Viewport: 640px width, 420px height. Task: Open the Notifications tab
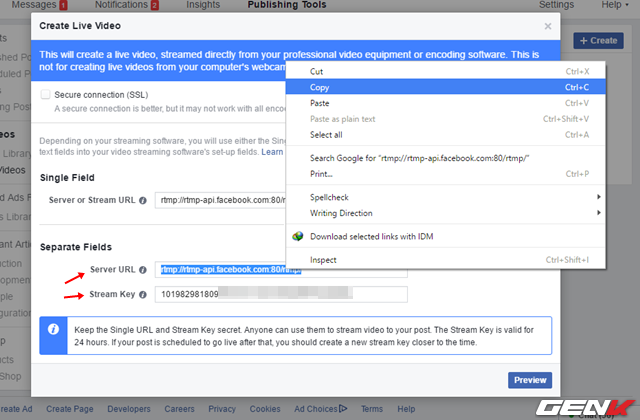(x=121, y=5)
